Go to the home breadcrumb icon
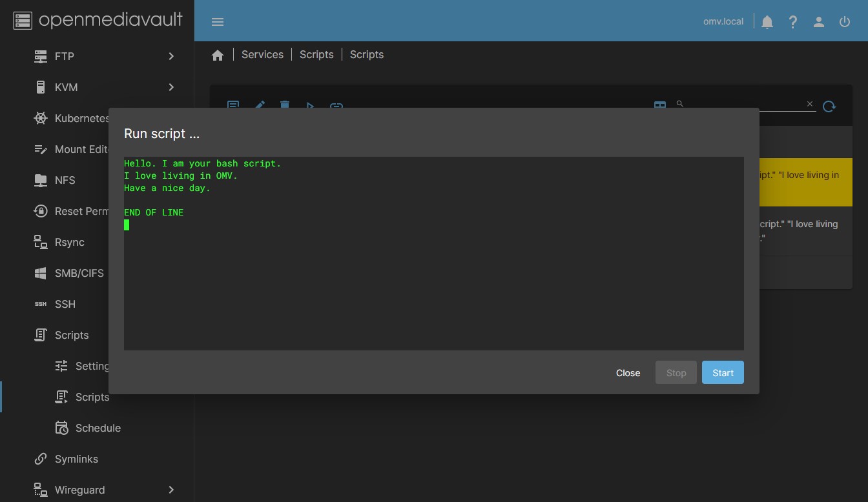Image resolution: width=868 pixels, height=502 pixels. click(x=218, y=55)
